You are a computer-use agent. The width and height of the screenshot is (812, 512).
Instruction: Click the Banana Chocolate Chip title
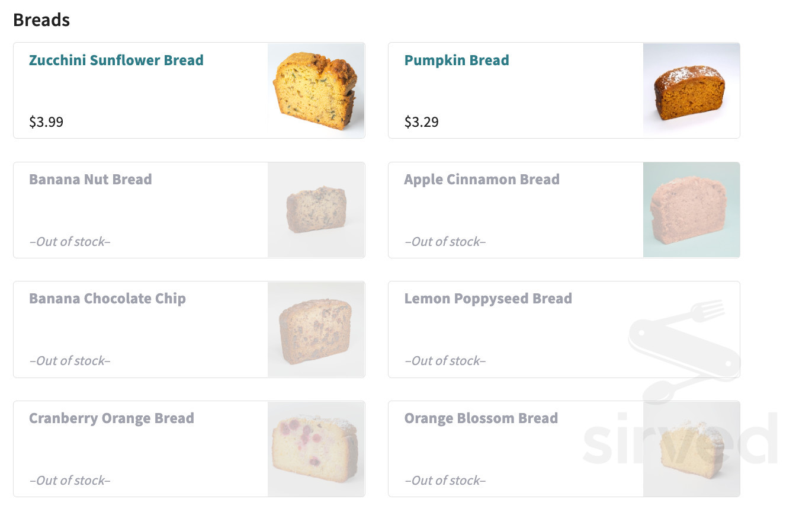coord(107,299)
